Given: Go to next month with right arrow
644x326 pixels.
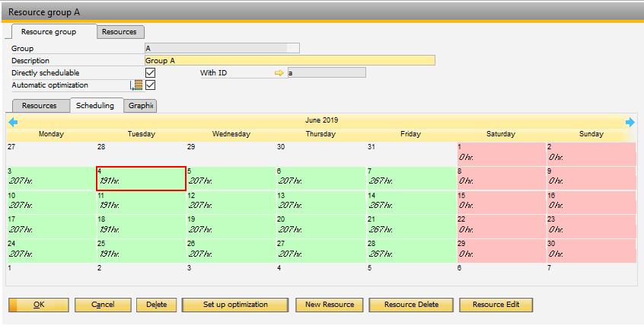Looking at the screenshot, I should 630,122.
